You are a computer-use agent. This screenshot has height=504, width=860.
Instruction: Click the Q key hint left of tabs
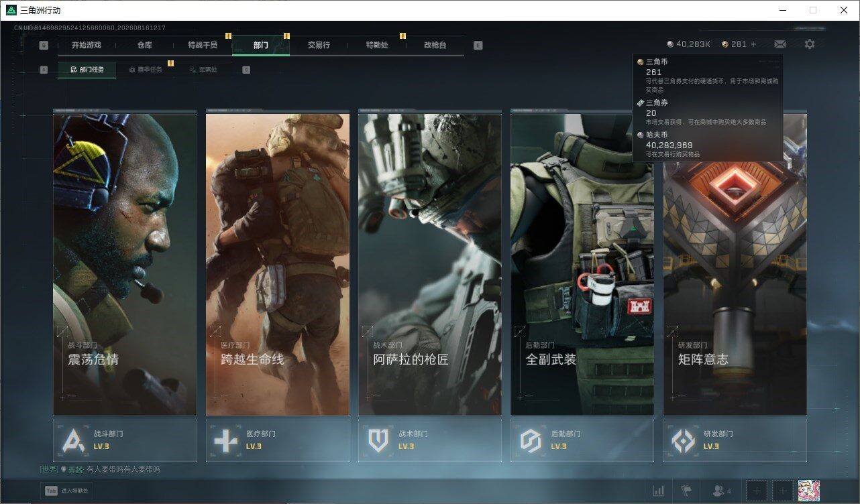pos(44,46)
